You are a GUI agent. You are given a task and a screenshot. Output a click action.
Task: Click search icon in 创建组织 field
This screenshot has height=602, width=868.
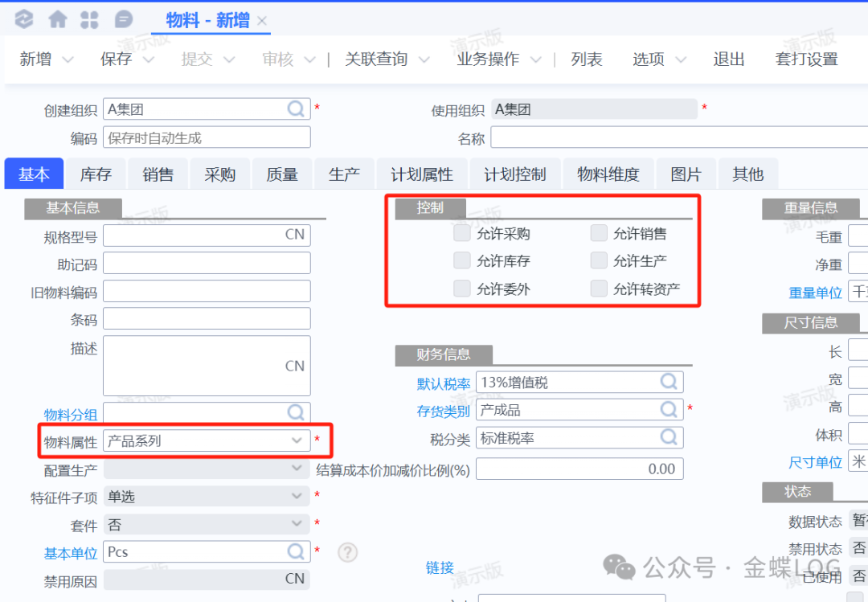(x=297, y=109)
